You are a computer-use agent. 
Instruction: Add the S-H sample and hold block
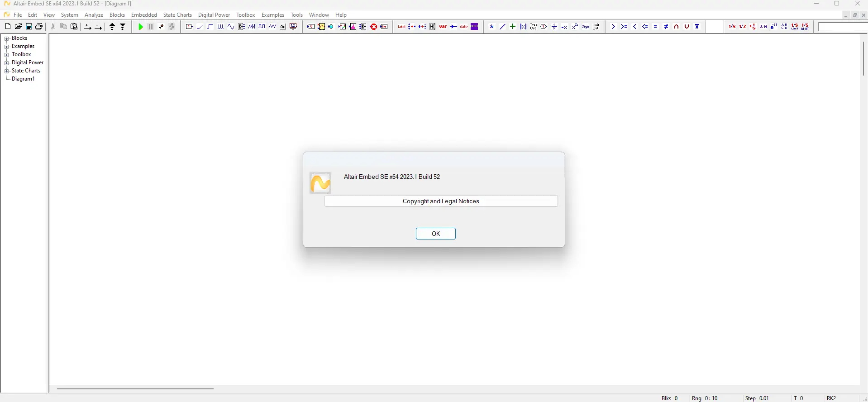[x=763, y=27]
